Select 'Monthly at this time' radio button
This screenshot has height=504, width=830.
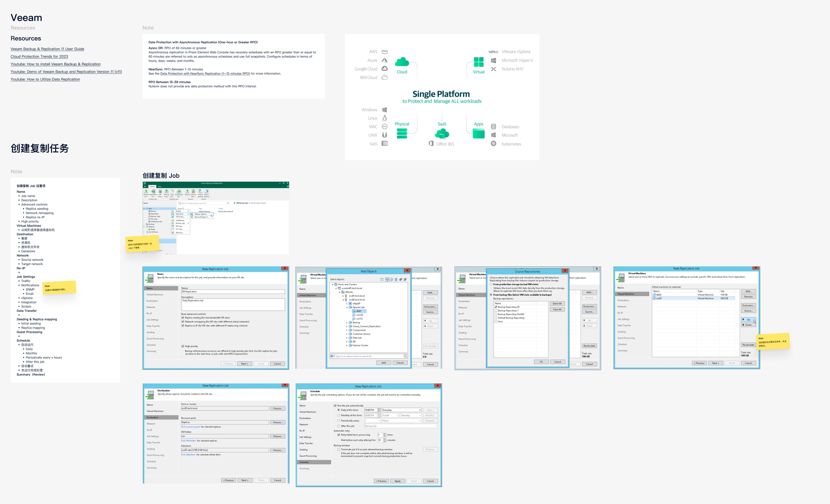tap(339, 415)
